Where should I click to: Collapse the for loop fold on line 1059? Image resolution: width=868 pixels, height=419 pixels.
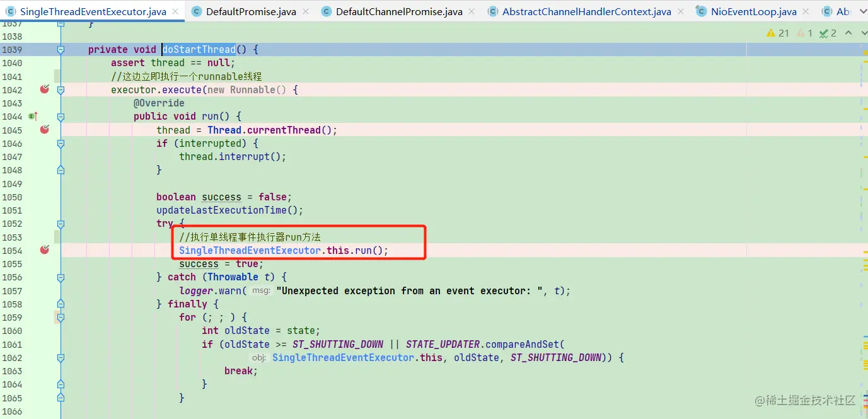click(61, 318)
